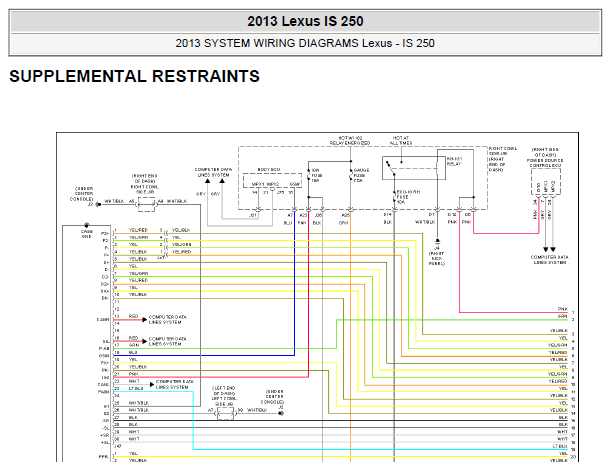The height and width of the screenshot is (462, 606).
Task: Click the pin 18 BLU wire label
Action: pos(133,352)
